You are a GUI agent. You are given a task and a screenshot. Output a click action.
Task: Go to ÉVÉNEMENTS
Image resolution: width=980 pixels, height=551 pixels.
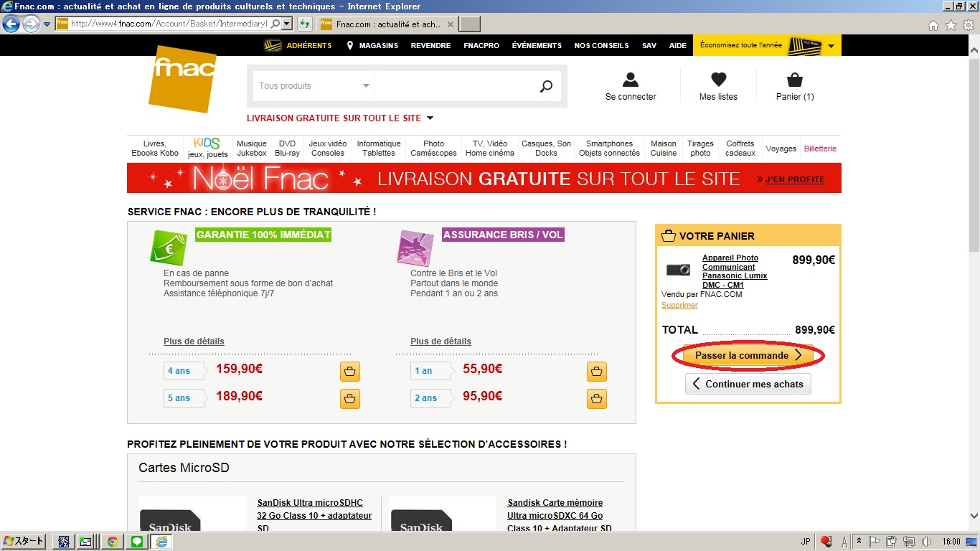point(537,45)
